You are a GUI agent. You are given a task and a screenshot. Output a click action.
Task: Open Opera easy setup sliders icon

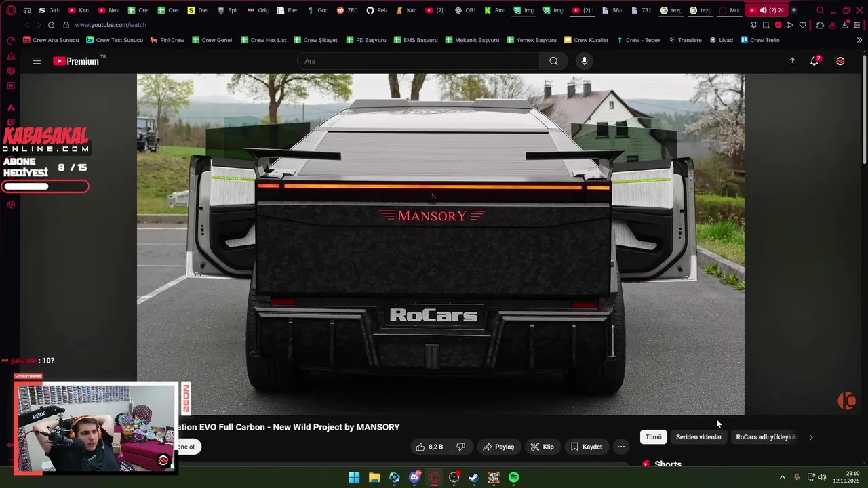pyautogui.click(x=857, y=25)
